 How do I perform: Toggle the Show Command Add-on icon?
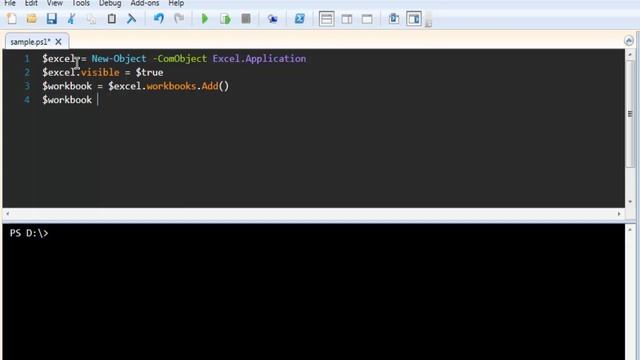tap(414, 19)
